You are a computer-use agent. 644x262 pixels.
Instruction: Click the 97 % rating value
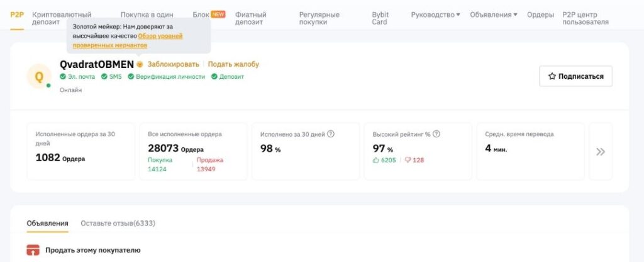click(383, 149)
